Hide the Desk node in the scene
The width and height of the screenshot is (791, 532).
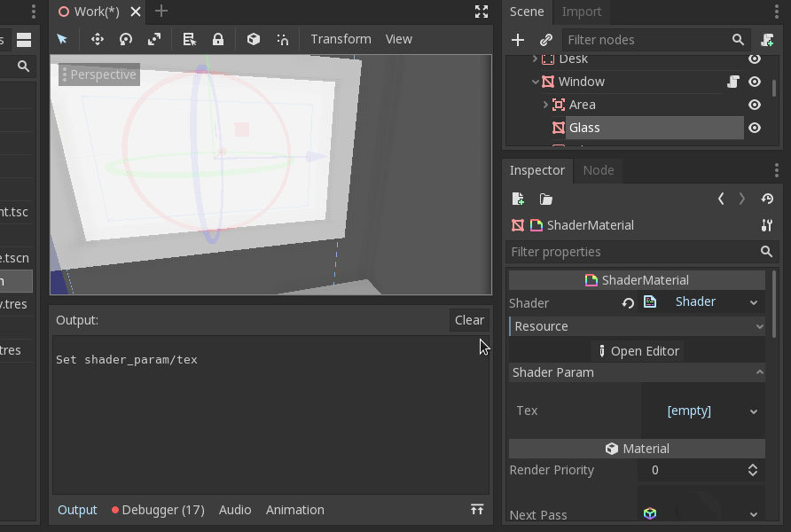(x=755, y=59)
